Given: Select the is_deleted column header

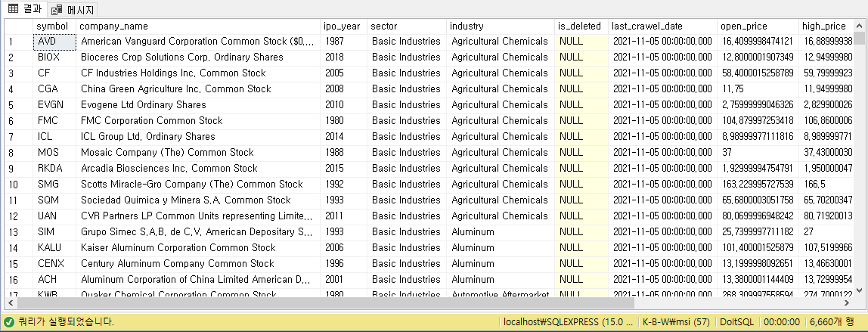Looking at the screenshot, I should [x=581, y=26].
